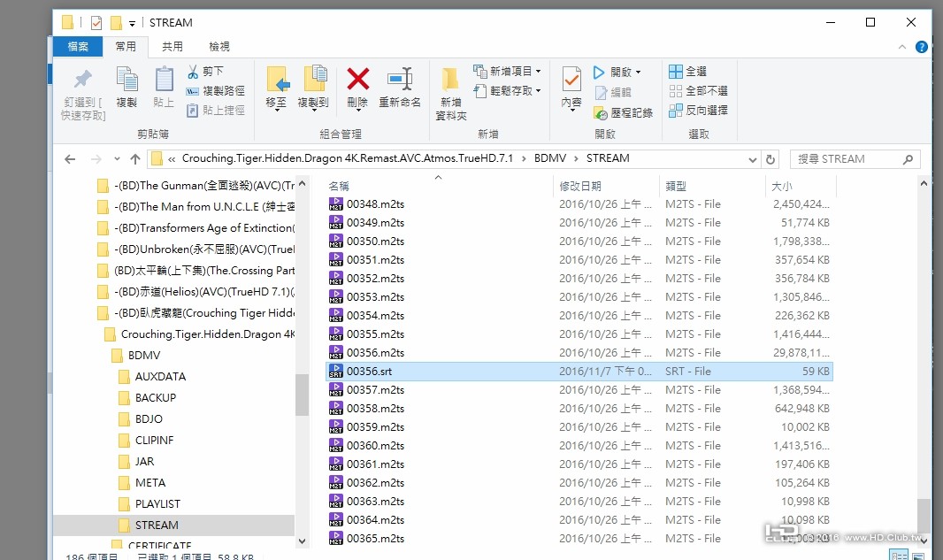943x560 pixels.
Task: Collapse the ribbon with the chevron
Action: [x=902, y=46]
